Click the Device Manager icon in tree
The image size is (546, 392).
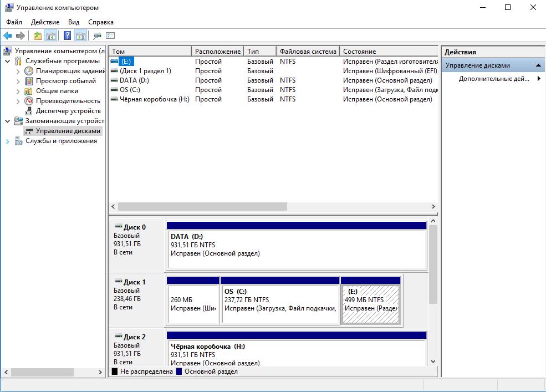tap(29, 111)
